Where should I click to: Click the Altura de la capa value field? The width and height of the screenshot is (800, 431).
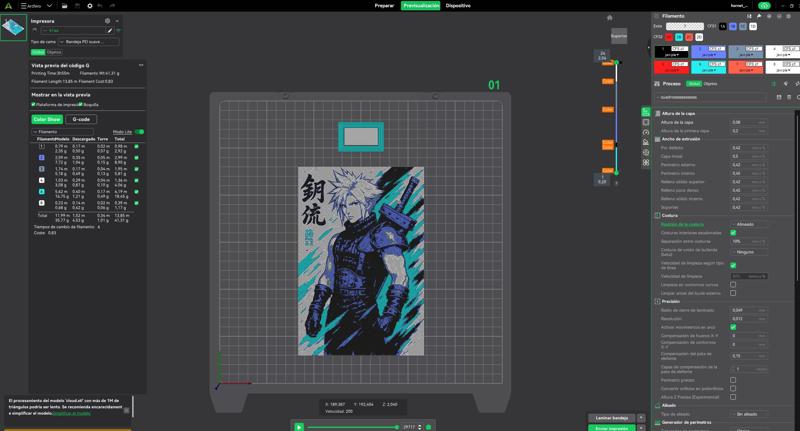point(748,122)
